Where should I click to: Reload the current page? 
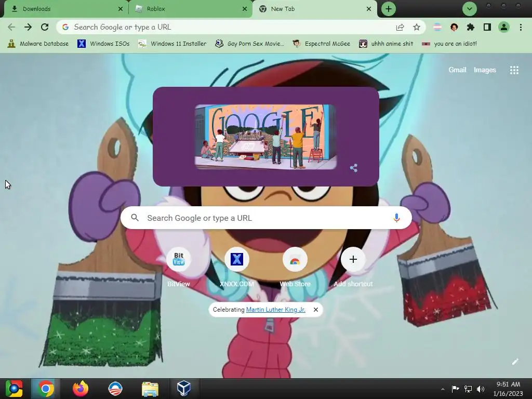point(45,27)
